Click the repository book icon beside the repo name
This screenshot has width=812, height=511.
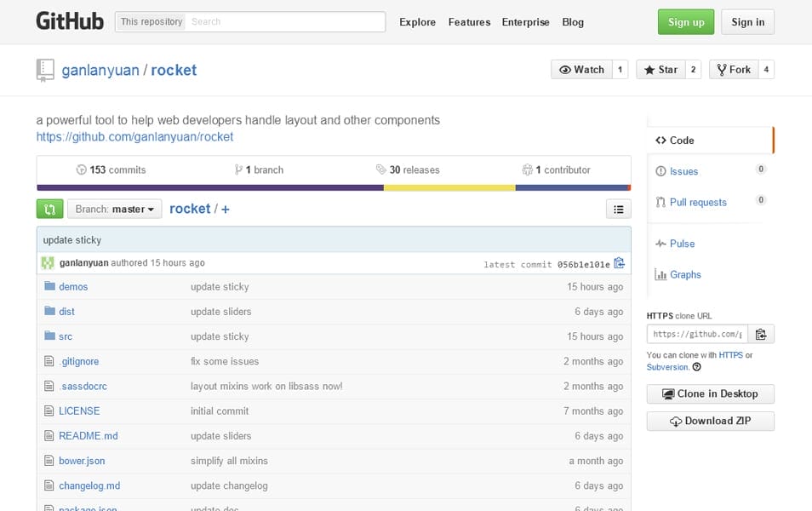point(44,70)
